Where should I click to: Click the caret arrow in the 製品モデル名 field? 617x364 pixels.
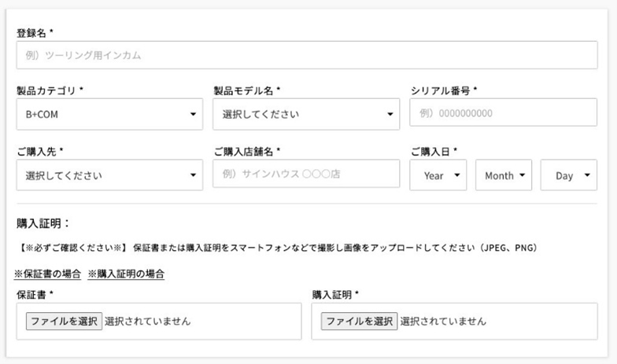click(x=390, y=115)
